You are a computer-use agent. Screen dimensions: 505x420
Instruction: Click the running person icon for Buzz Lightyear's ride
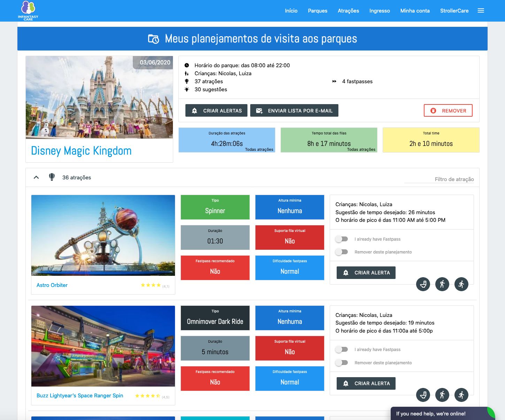point(461,395)
